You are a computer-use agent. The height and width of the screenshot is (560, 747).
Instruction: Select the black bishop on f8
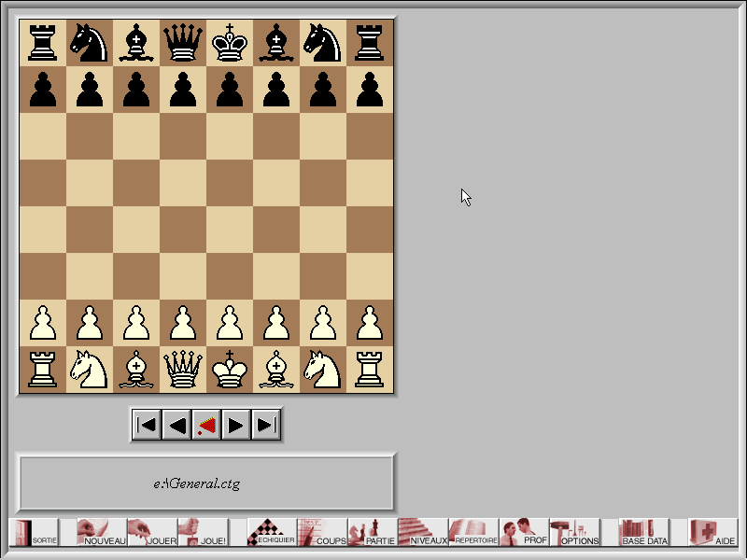(276, 43)
